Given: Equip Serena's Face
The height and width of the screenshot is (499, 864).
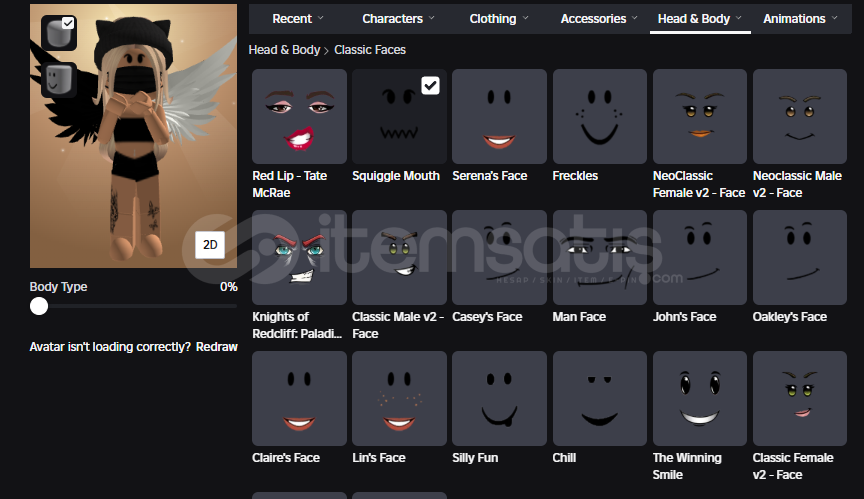Looking at the screenshot, I should [x=499, y=116].
